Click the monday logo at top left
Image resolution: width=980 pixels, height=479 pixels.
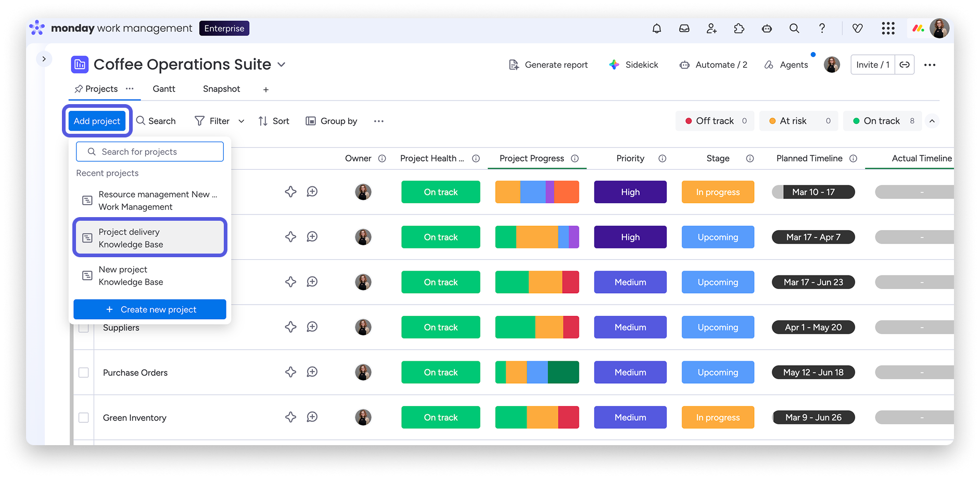coord(37,28)
